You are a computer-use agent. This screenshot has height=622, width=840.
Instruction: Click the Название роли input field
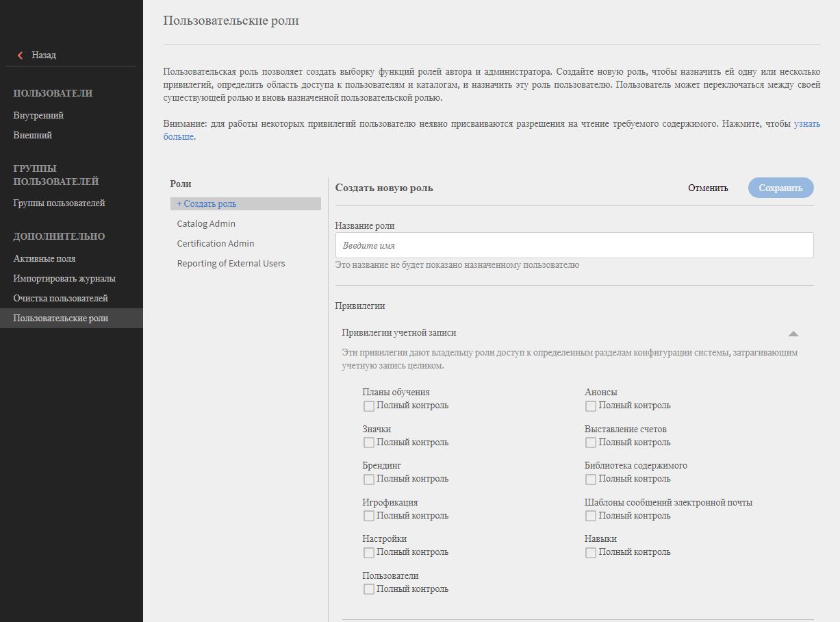pos(574,245)
